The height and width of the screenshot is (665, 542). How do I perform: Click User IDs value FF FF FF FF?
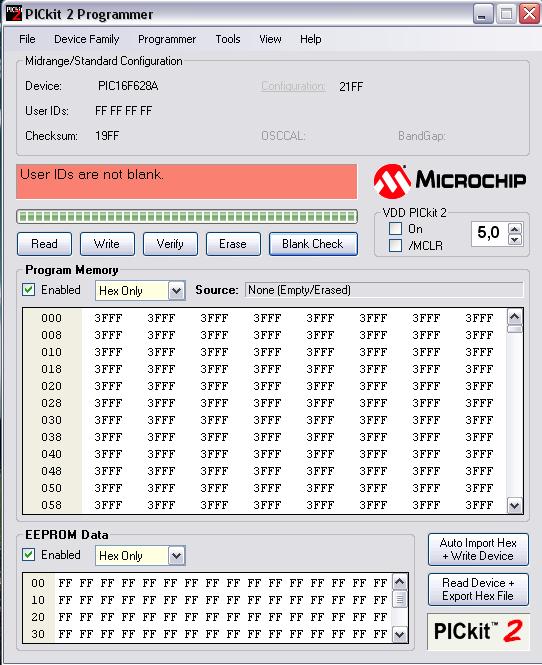click(123, 111)
